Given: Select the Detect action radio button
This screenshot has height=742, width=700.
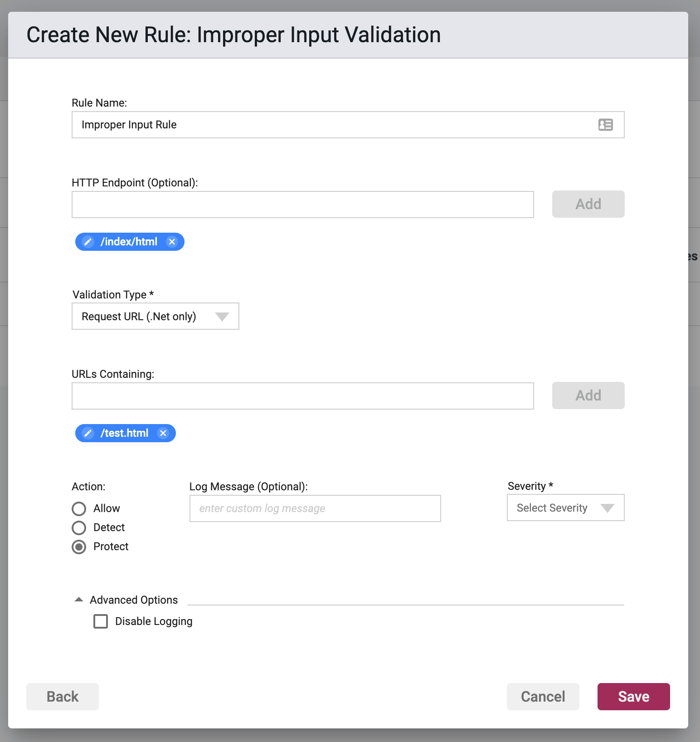Looking at the screenshot, I should pos(79,527).
